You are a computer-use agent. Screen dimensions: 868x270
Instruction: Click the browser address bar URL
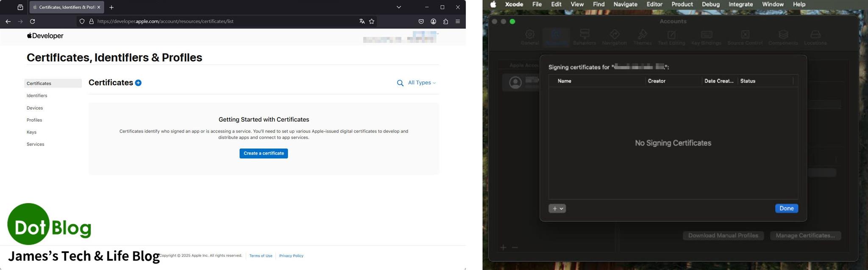pos(165,21)
